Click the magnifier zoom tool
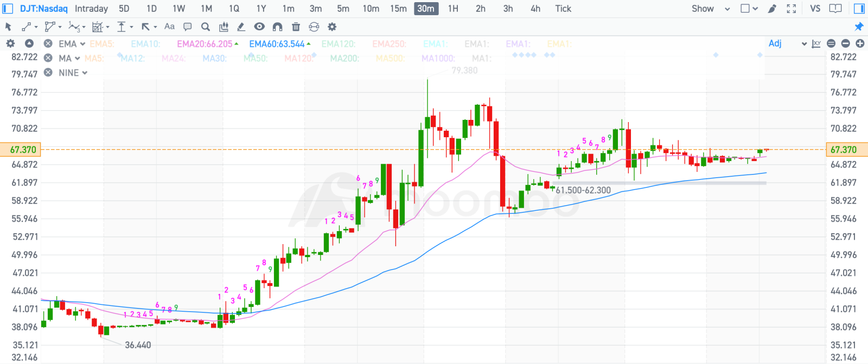The image size is (868, 364). [205, 27]
